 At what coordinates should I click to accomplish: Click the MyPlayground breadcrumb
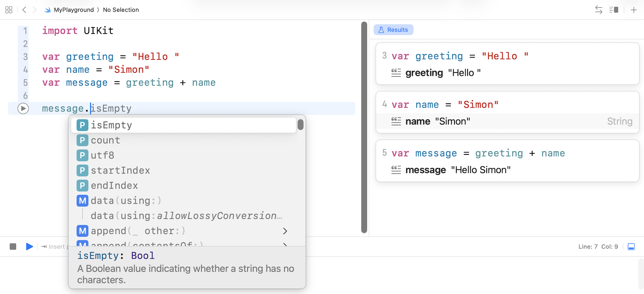[73, 10]
